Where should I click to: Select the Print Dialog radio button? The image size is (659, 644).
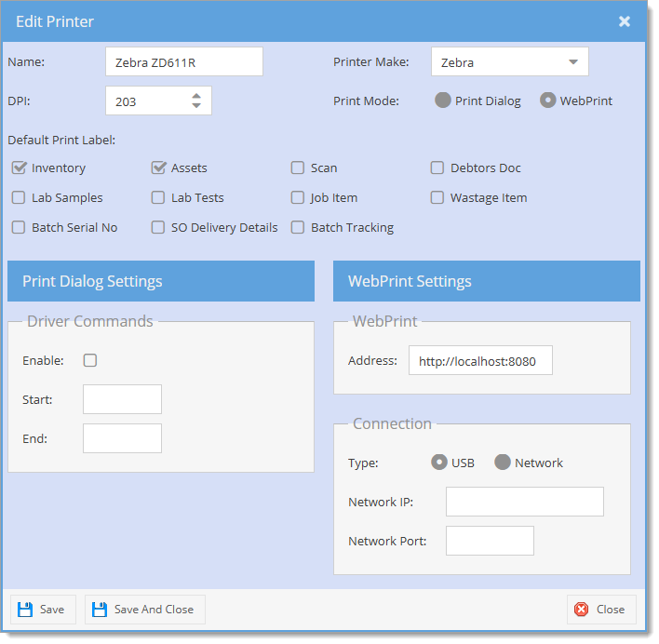pyautogui.click(x=442, y=101)
